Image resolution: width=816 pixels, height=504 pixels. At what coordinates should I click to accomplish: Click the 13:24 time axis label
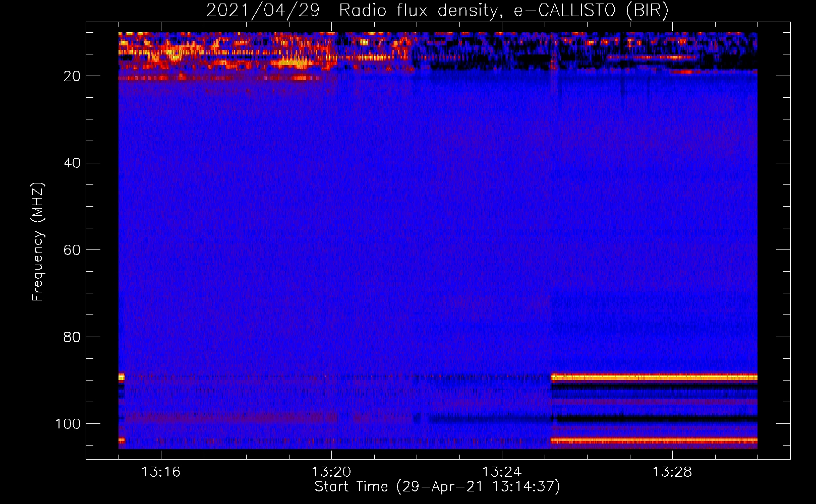click(x=502, y=472)
